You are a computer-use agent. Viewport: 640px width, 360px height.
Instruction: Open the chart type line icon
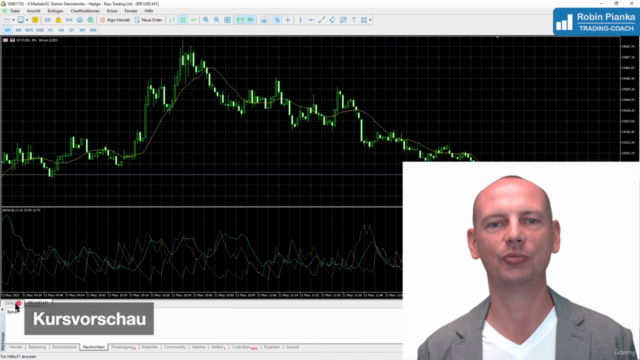point(7,20)
